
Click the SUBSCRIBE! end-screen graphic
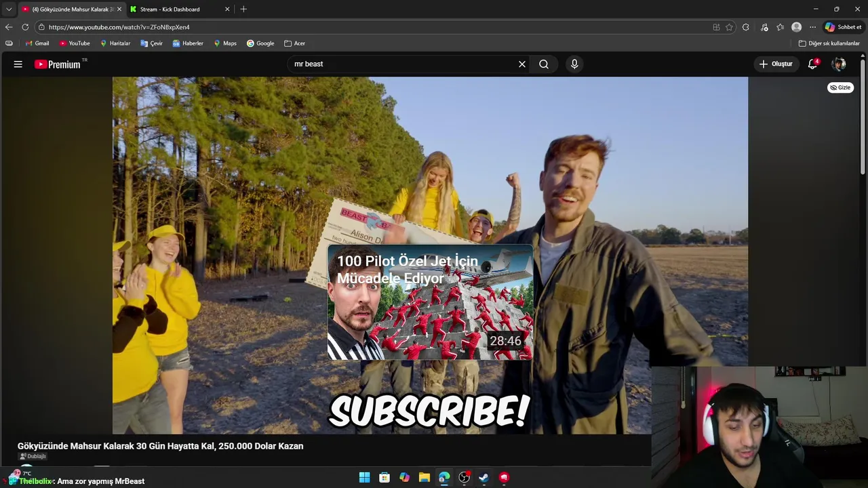(x=429, y=411)
